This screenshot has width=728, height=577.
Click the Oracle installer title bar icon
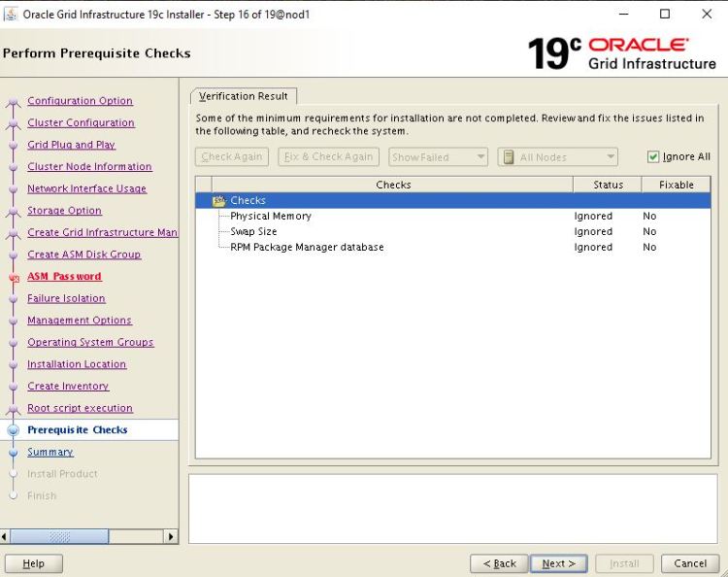(12, 15)
